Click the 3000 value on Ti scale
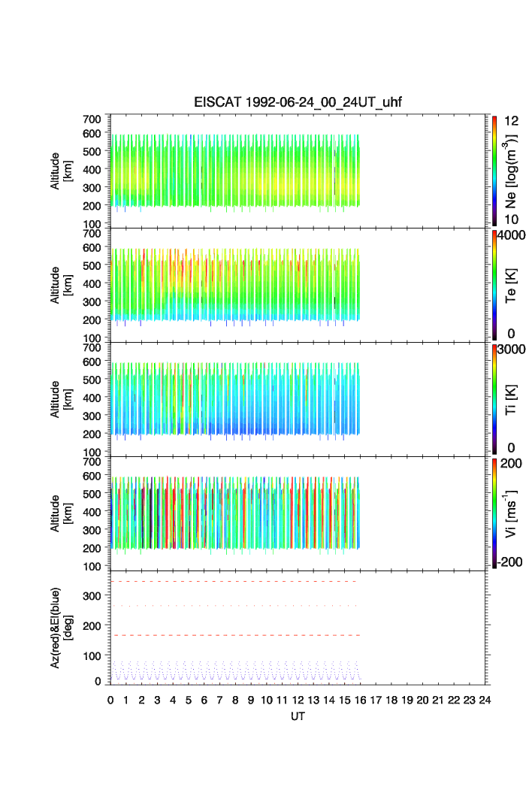The width and height of the screenshot is (532, 799). (512, 349)
